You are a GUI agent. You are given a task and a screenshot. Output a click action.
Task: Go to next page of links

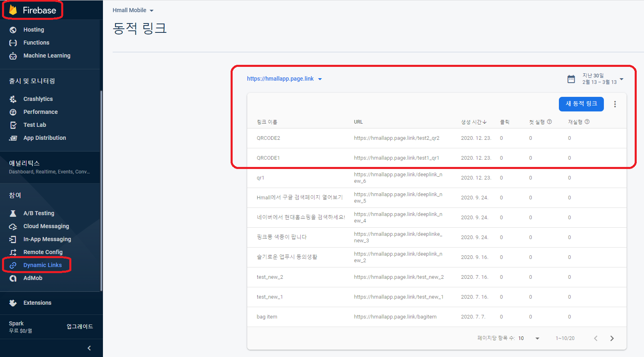pos(612,338)
